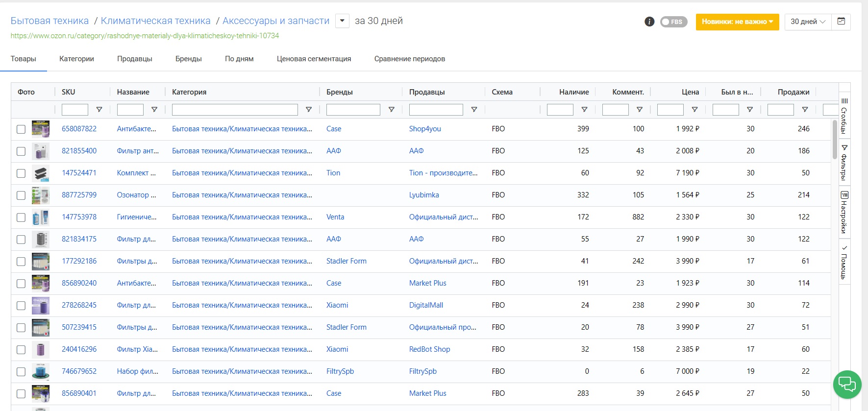Toggle the FBS switch
Screen dimensions: 868x411
(673, 22)
